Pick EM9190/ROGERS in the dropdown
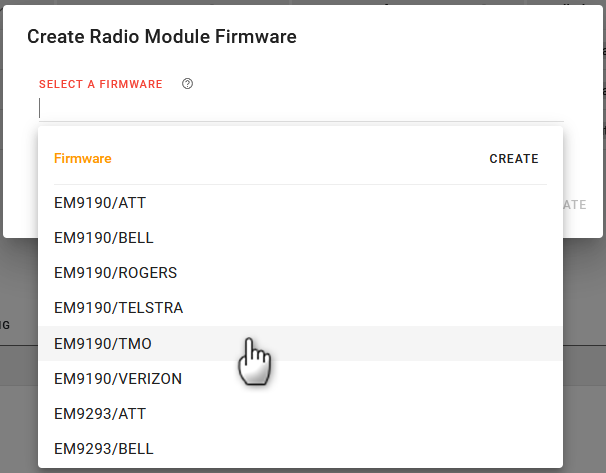Viewport: 606px width, 473px height. coord(114,273)
